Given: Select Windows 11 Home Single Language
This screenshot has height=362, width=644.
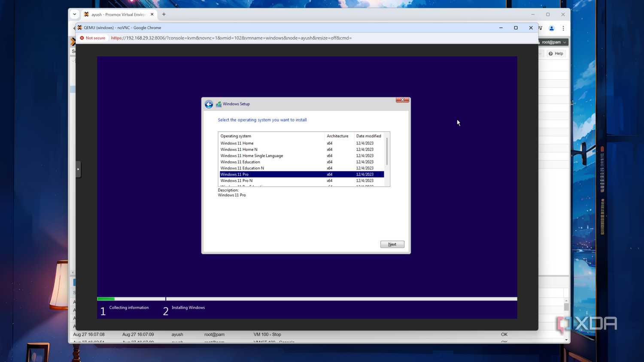Looking at the screenshot, I should [x=301, y=156].
